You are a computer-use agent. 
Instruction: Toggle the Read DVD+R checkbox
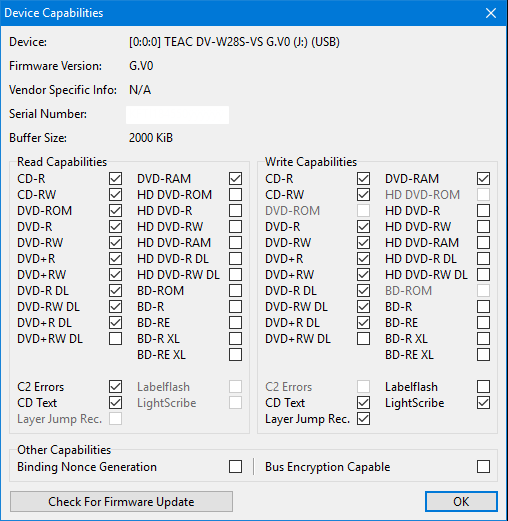[x=115, y=259]
